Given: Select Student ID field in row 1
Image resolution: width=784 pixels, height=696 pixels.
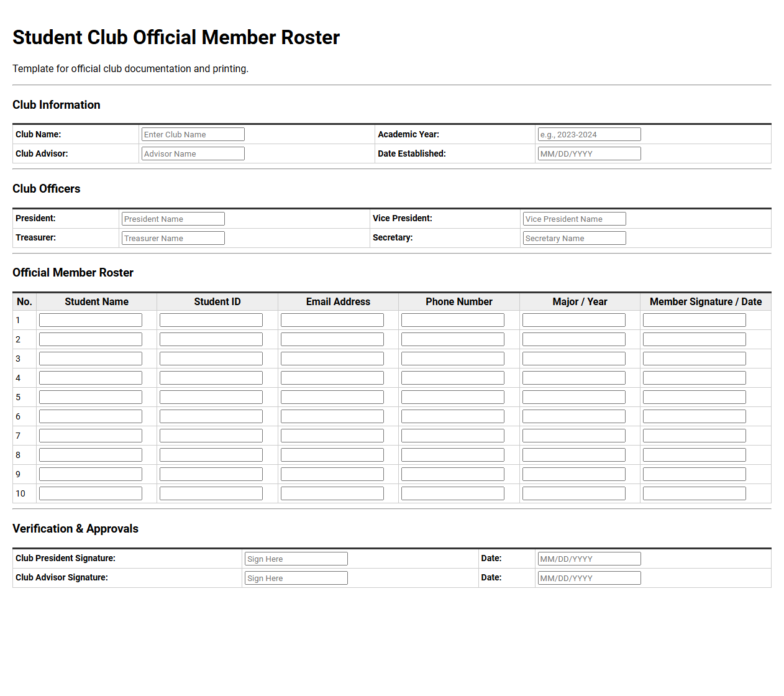Looking at the screenshot, I should [211, 320].
